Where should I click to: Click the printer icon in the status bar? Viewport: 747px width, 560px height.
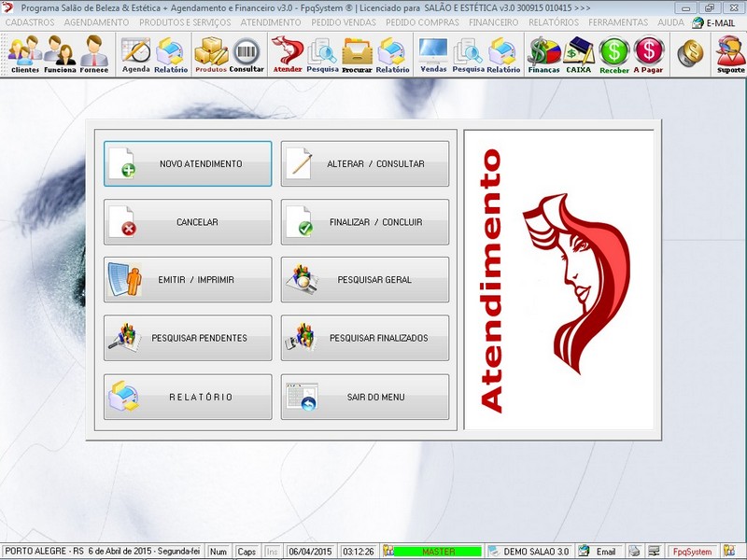point(634,551)
